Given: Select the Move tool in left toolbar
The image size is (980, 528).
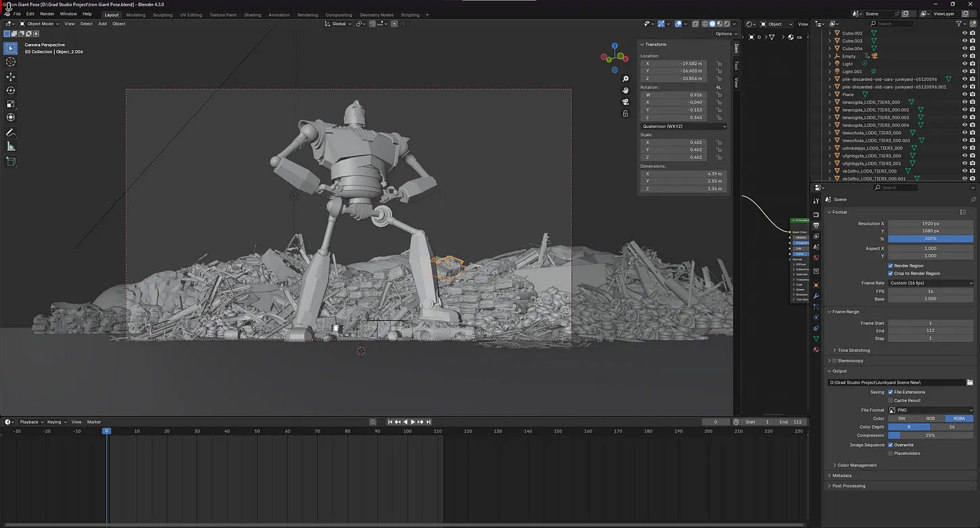Looking at the screenshot, I should click(x=11, y=76).
